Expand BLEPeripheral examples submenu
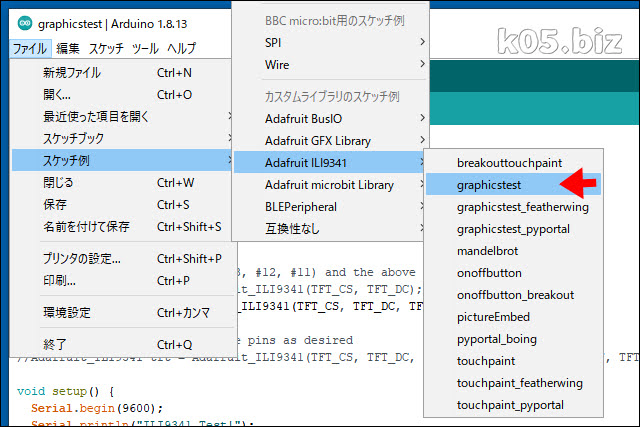640x427 pixels. pos(331,207)
